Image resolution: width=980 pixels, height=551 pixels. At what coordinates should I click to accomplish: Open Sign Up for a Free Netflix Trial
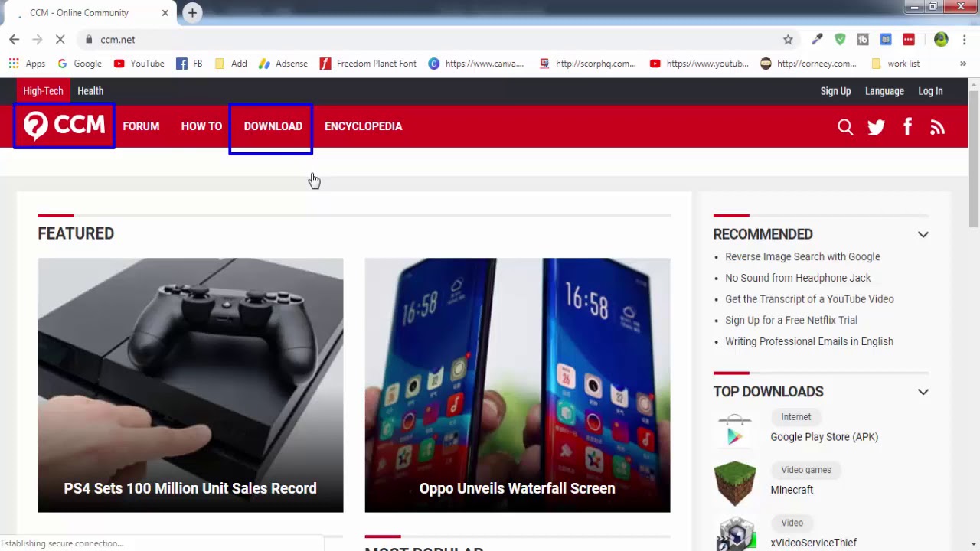pyautogui.click(x=791, y=320)
